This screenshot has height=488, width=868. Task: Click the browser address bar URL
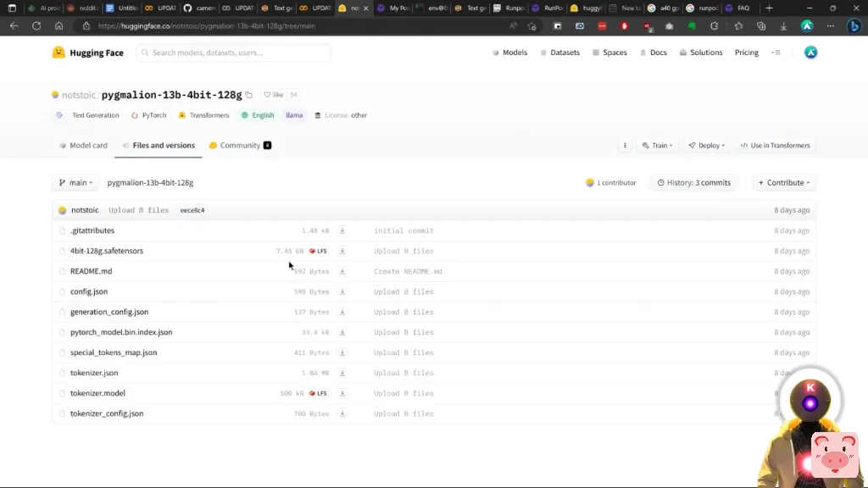coord(207,26)
